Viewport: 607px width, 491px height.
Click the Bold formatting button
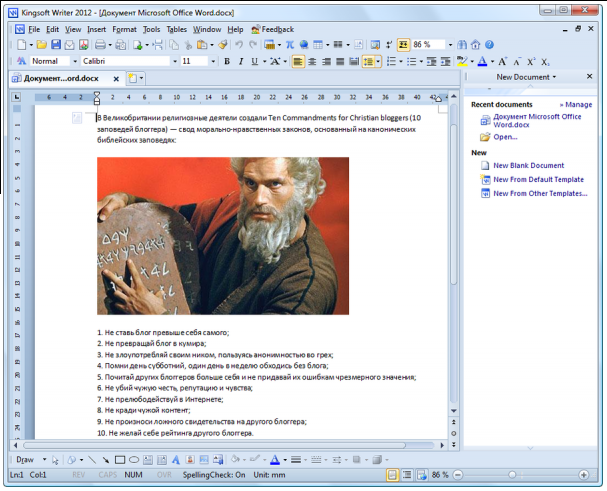pyautogui.click(x=227, y=61)
